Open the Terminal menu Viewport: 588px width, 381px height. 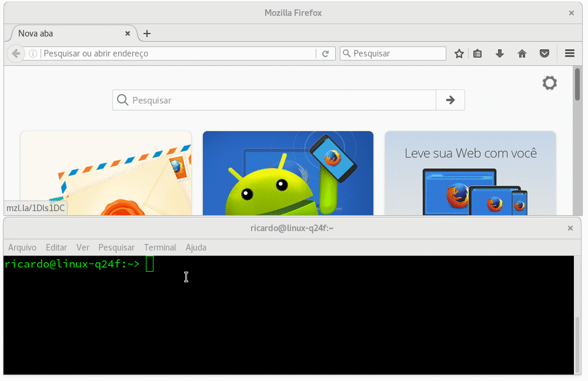click(160, 248)
